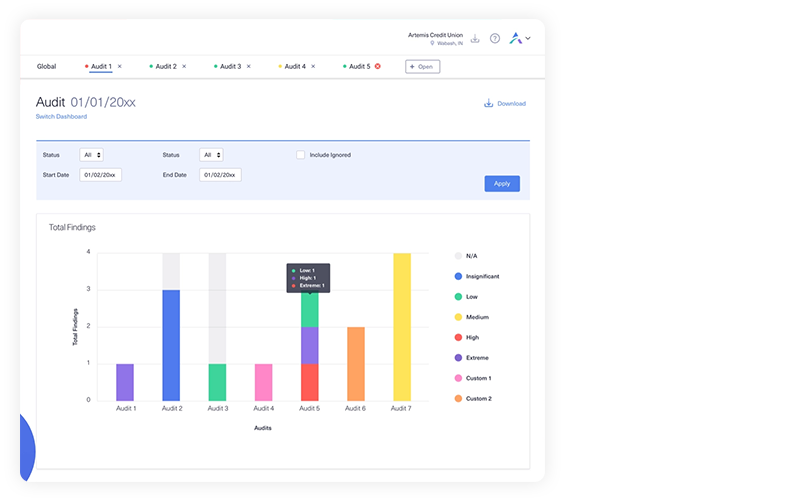This screenshot has width=800, height=500.
Task: Open the first Status dropdown
Action: [91, 155]
